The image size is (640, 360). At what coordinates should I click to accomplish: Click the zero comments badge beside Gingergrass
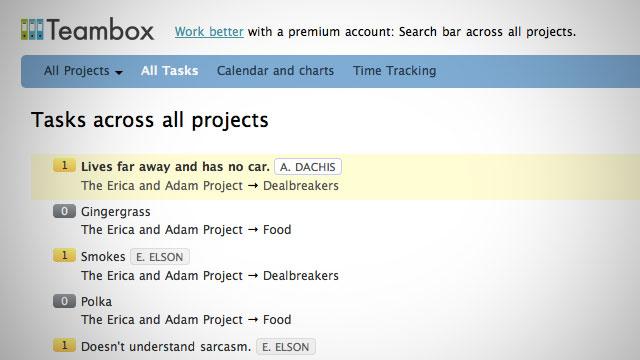point(64,211)
